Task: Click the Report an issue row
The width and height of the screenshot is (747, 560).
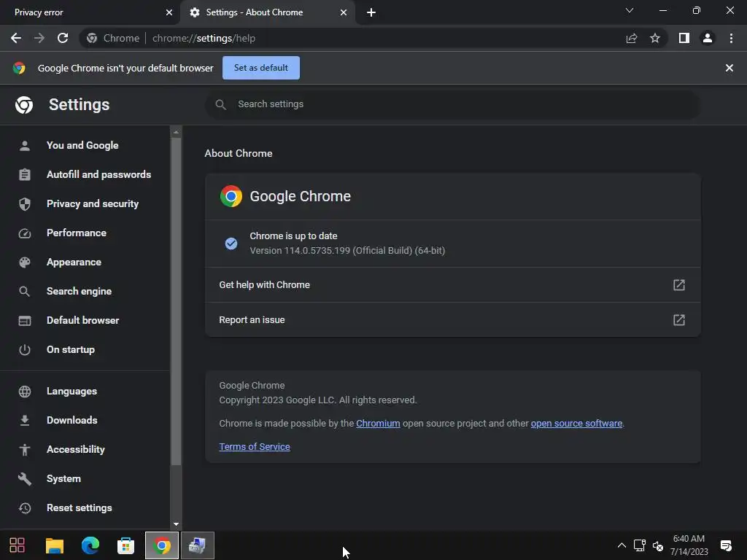Action: coord(452,320)
